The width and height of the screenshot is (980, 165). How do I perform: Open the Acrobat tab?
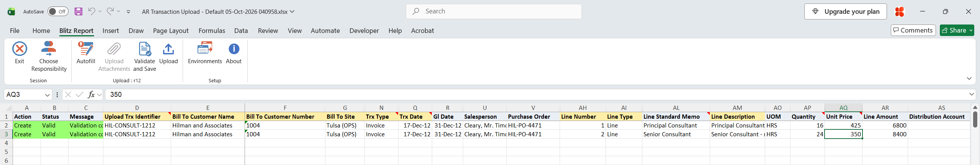click(x=423, y=31)
